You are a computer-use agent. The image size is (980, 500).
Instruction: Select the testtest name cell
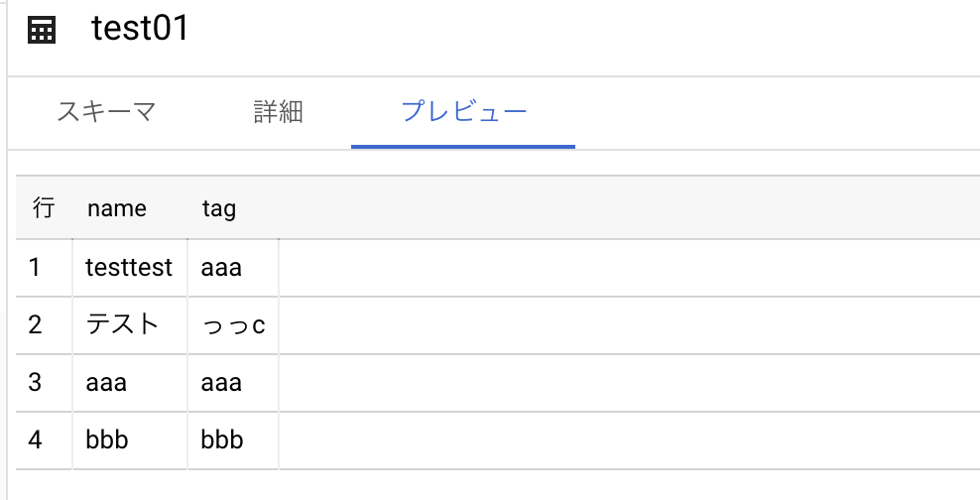pyautogui.click(x=129, y=267)
